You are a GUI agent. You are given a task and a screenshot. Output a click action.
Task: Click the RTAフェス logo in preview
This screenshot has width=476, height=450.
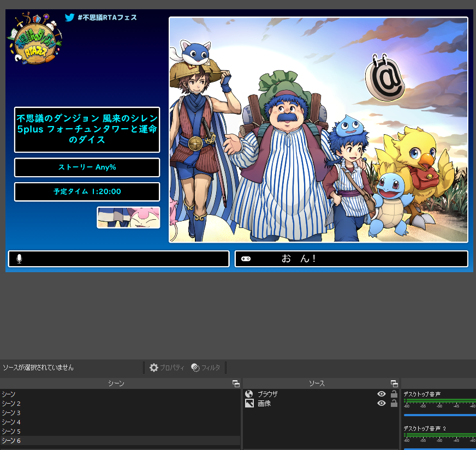(x=35, y=38)
